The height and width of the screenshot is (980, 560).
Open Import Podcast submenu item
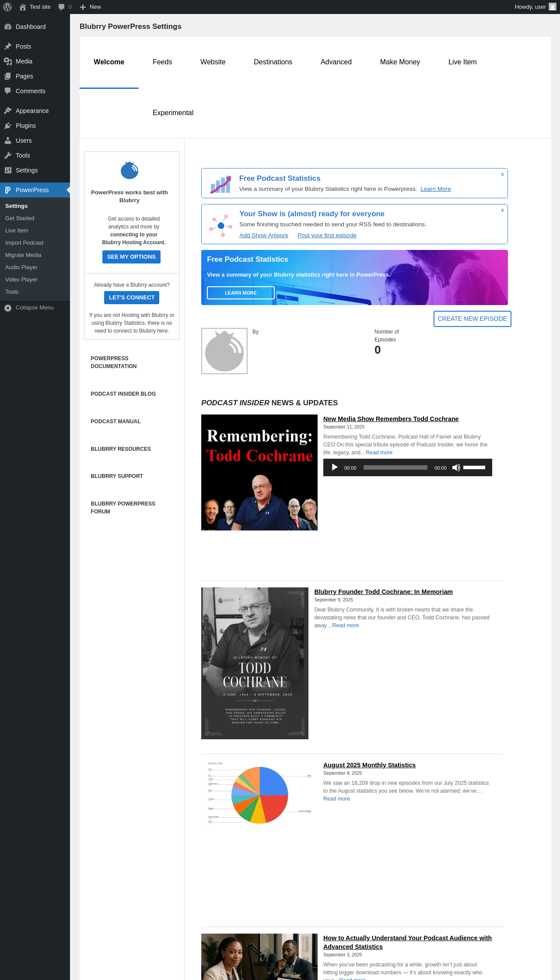(24, 243)
